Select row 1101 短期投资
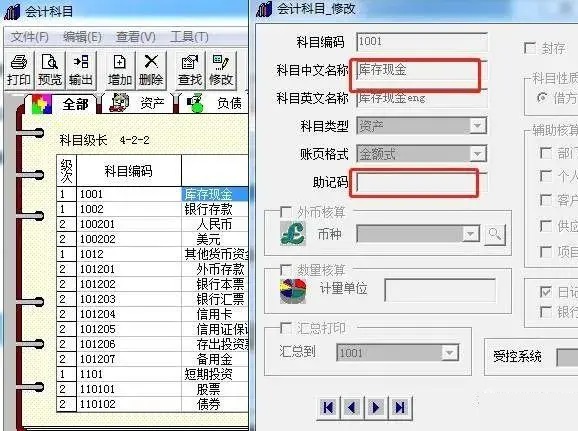Viewport: 578px width, 431px height. [152, 374]
